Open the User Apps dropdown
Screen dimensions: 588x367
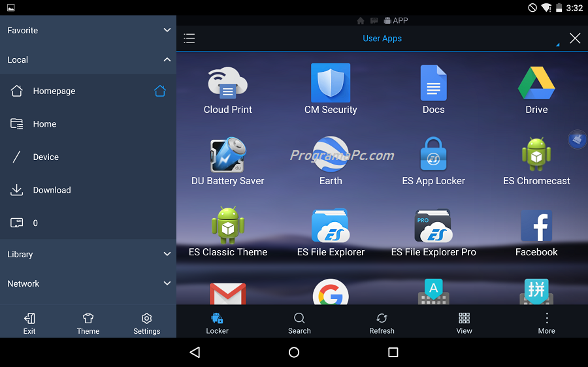click(x=382, y=39)
